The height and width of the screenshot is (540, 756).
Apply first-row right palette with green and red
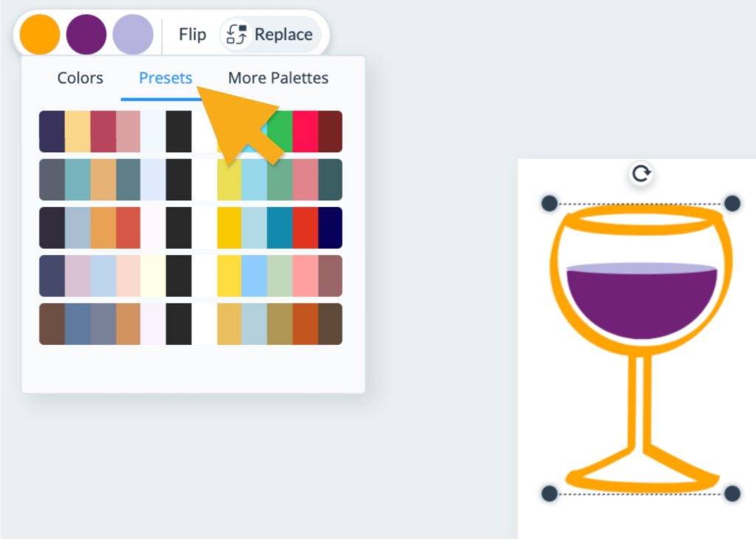(x=304, y=131)
